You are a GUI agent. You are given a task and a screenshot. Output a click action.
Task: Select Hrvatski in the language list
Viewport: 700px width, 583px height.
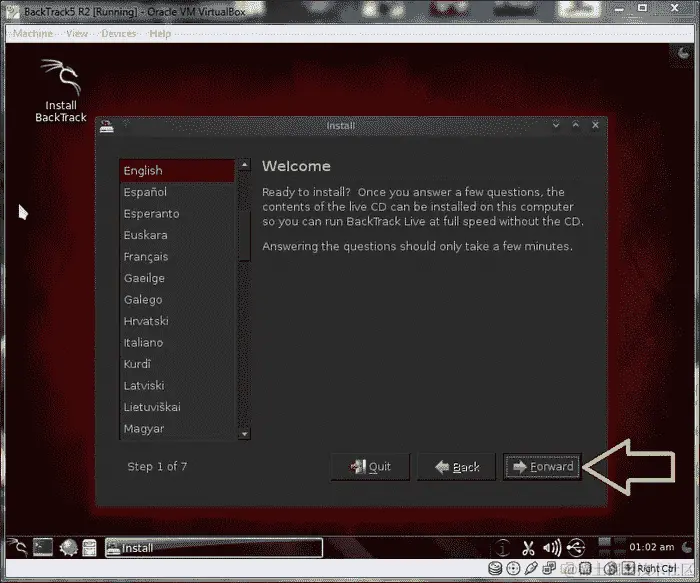click(177, 321)
